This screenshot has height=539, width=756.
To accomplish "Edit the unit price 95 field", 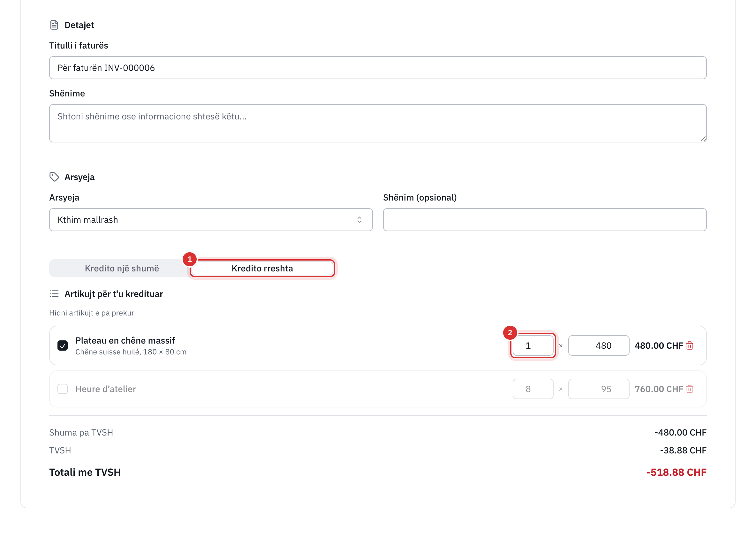I will (598, 389).
